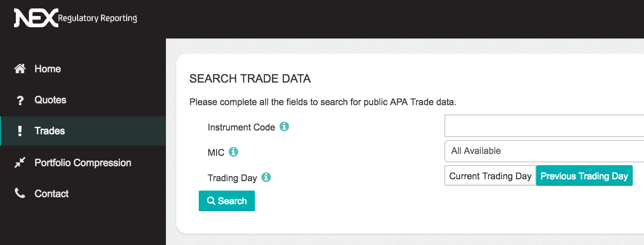644x245 pixels.
Task: Click the Regulatory Reporting header text
Action: [97, 18]
